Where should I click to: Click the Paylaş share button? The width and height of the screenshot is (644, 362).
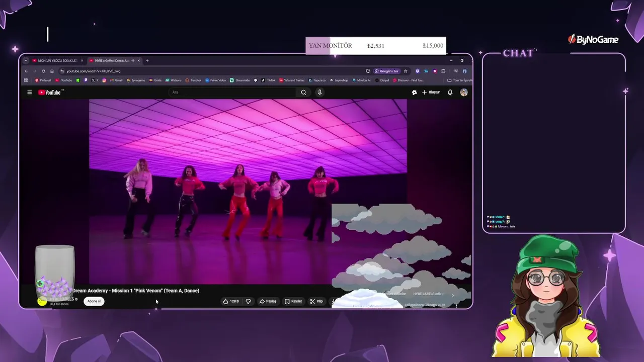(268, 301)
